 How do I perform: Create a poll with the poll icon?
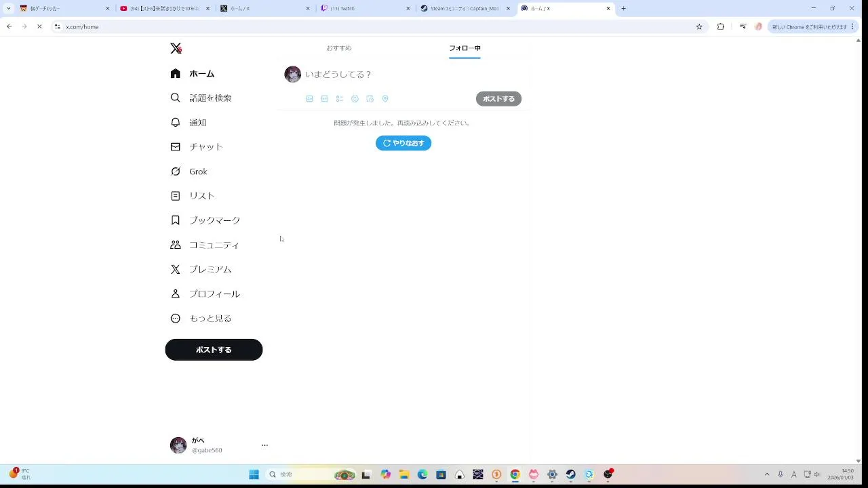pyautogui.click(x=340, y=99)
